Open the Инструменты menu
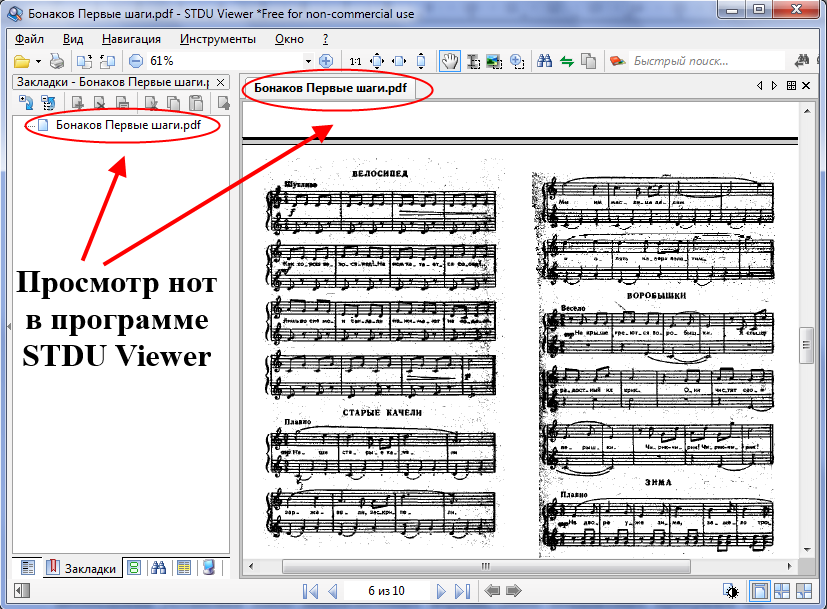The image size is (827, 609). click(x=218, y=39)
